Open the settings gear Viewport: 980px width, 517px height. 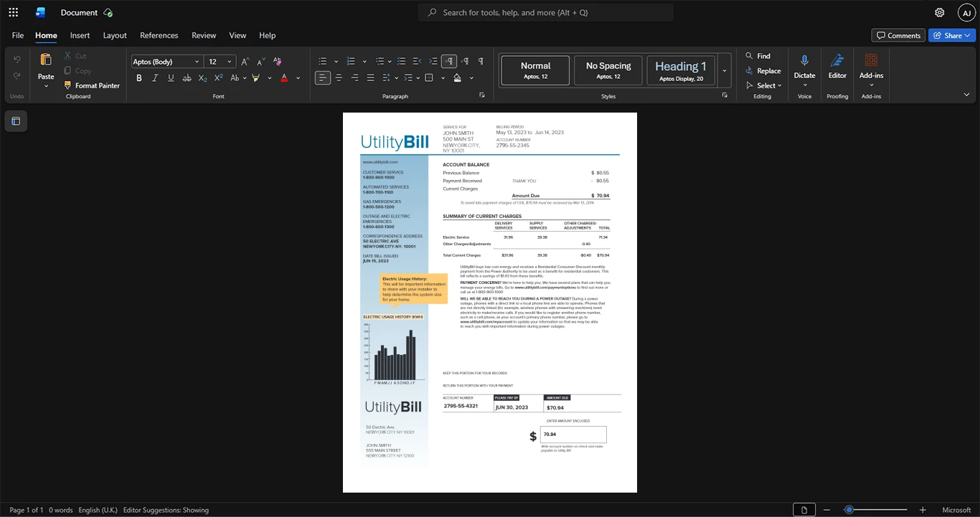click(940, 12)
